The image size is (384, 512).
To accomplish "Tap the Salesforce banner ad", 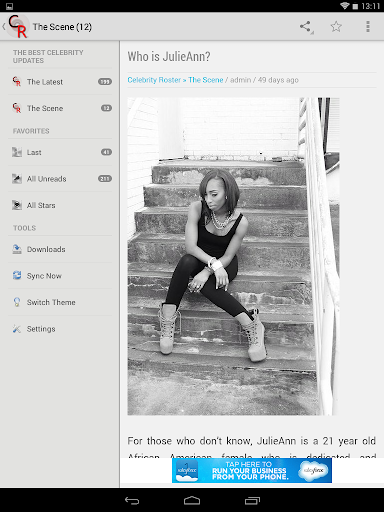I will point(252,470).
